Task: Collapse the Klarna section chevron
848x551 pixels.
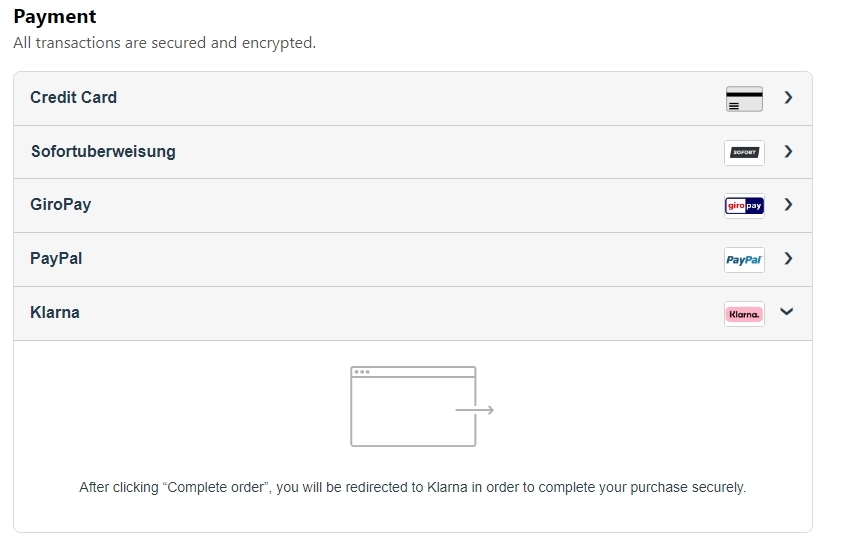Action: tap(787, 311)
